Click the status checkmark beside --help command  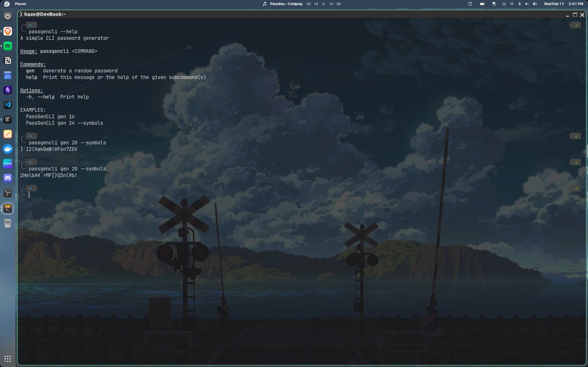575,25
